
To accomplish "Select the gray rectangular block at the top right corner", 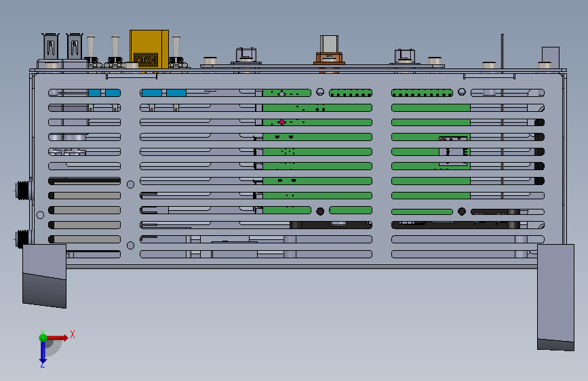I will click(x=551, y=57).
